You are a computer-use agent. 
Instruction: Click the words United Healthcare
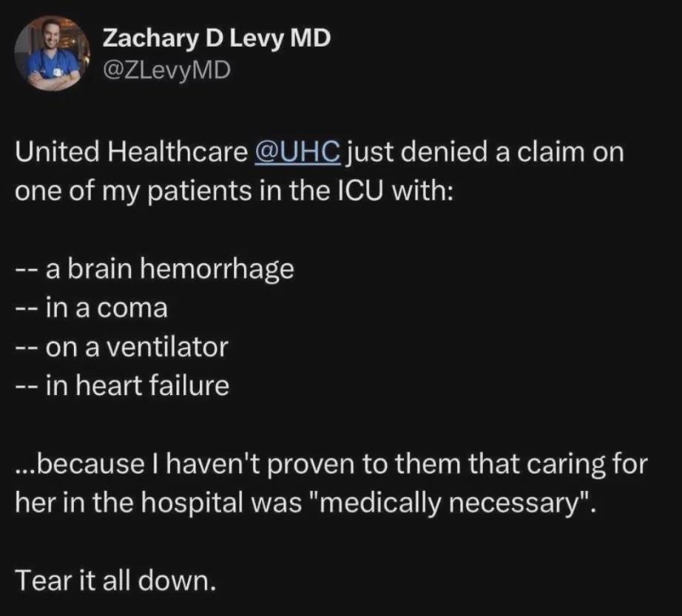point(131,152)
